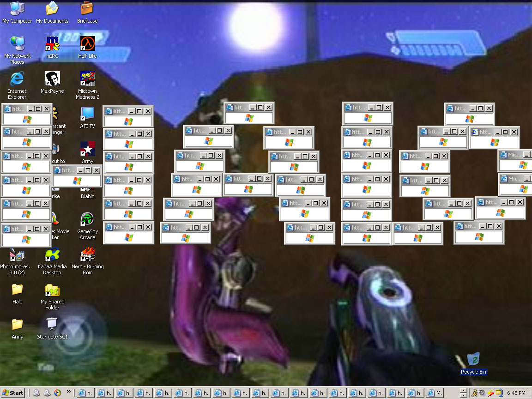Click the lightning bolt tray icon
This screenshot has height=399, width=532.
[490, 393]
